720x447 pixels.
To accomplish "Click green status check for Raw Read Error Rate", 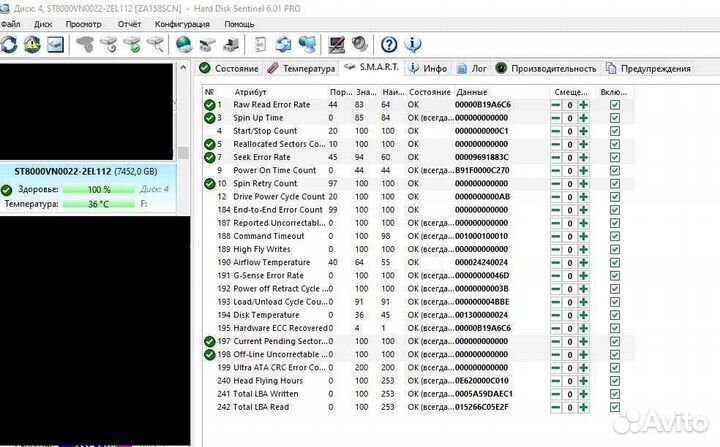I will point(210,105).
